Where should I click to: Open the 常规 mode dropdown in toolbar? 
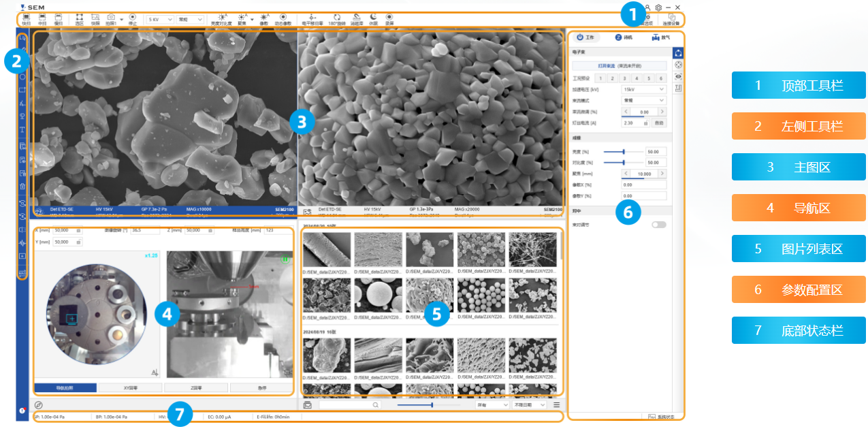(191, 20)
